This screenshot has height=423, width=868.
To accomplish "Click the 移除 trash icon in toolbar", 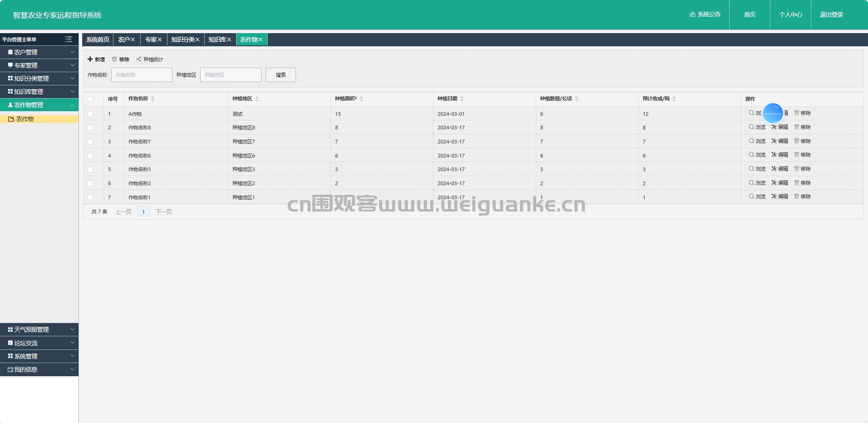I will tap(121, 59).
